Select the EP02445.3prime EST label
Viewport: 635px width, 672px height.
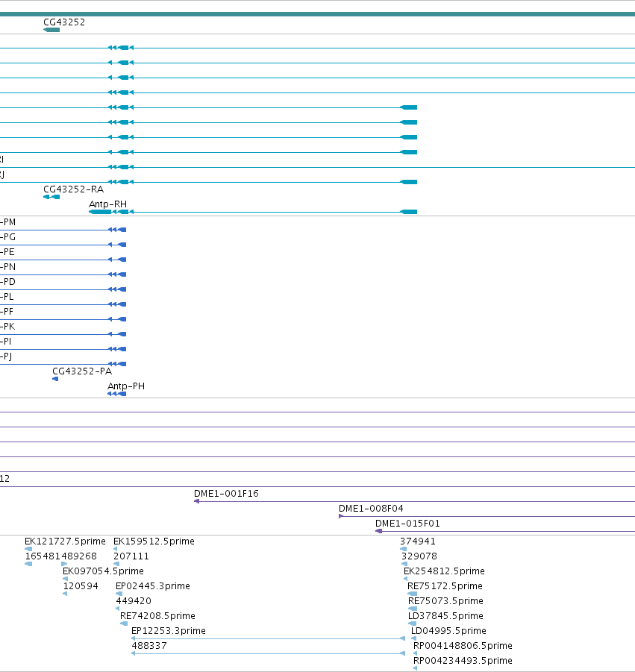click(x=153, y=586)
